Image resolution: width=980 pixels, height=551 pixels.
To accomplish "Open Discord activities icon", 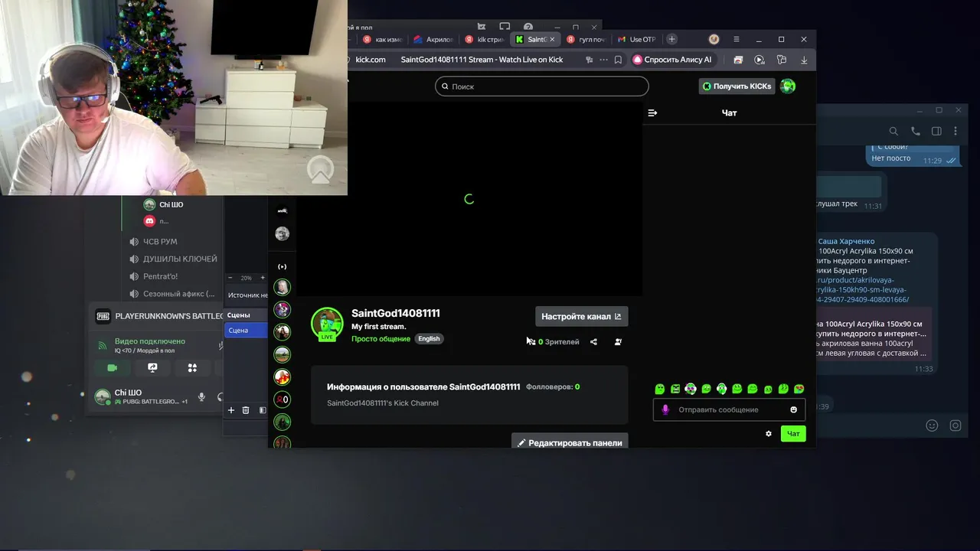I will 192,368.
